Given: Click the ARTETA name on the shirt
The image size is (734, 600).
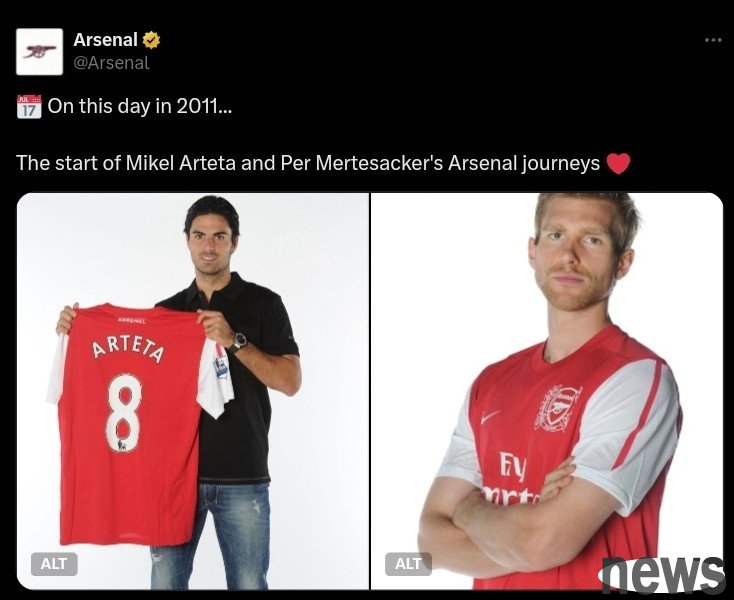Looking at the screenshot, I should (128, 351).
